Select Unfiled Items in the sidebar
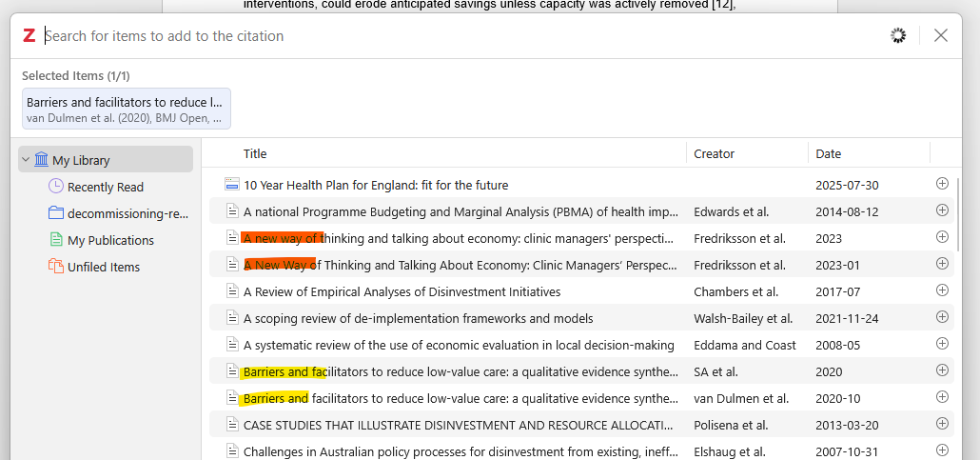This screenshot has height=460, width=980. (94, 267)
